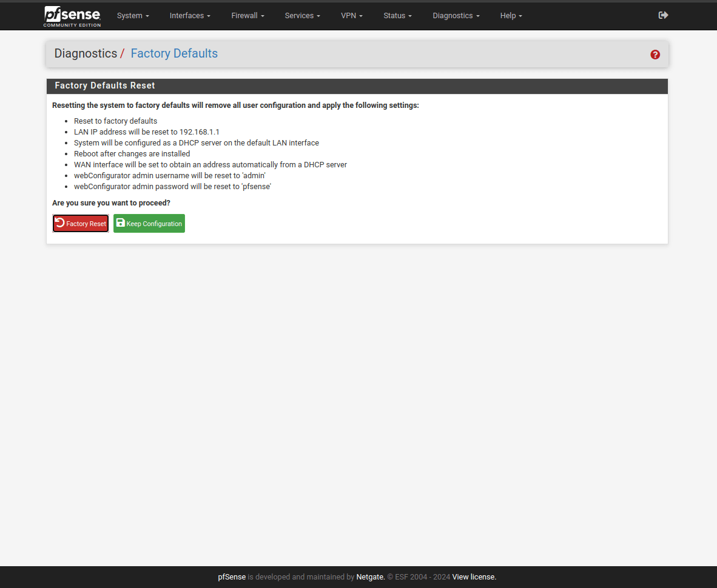
Task: Open the Help menu
Action: 511,16
